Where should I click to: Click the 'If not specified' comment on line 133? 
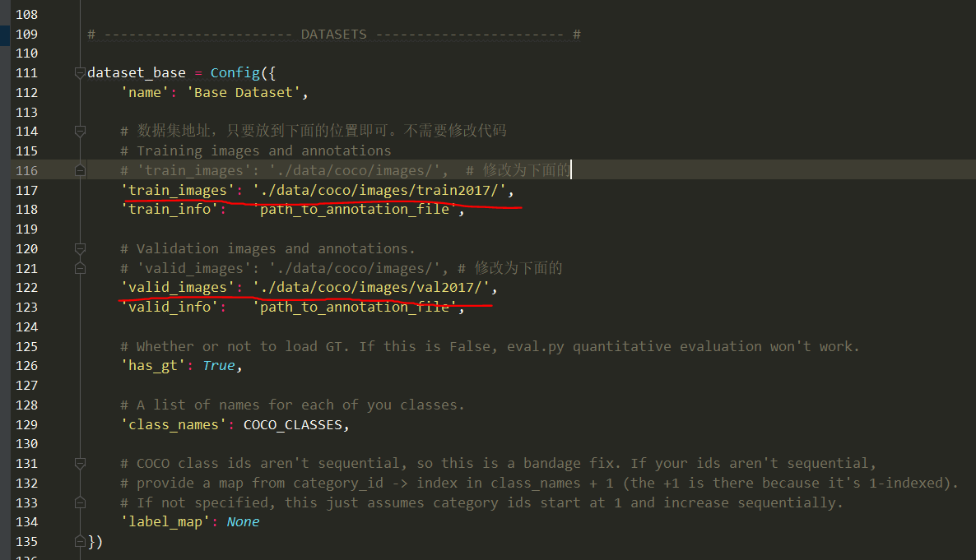point(481,502)
